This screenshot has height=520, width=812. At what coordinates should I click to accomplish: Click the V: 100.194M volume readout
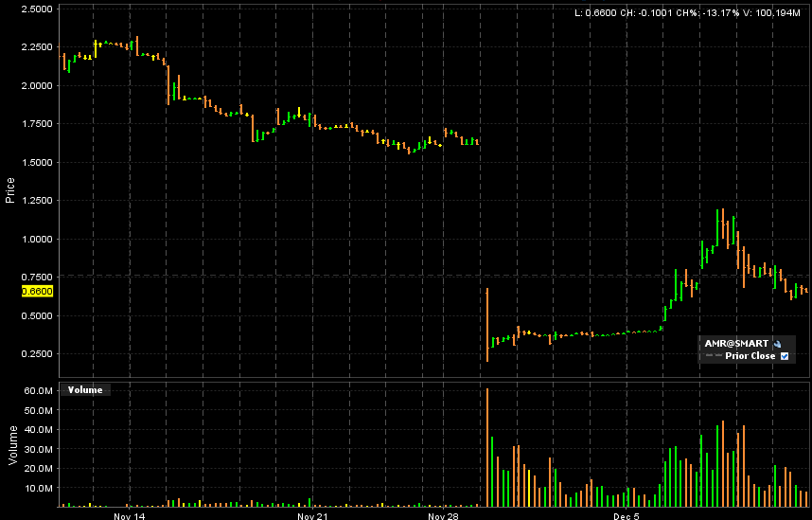(x=771, y=13)
